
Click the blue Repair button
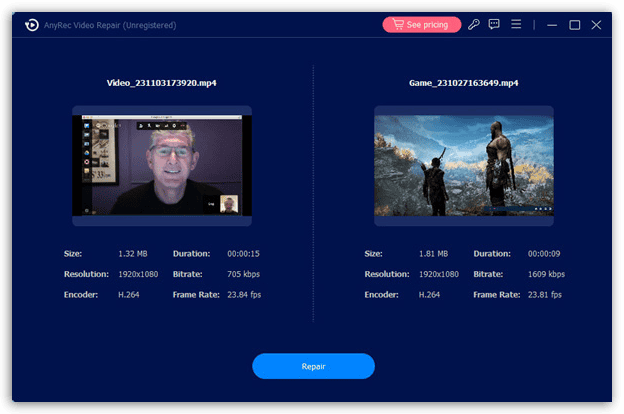(x=313, y=366)
